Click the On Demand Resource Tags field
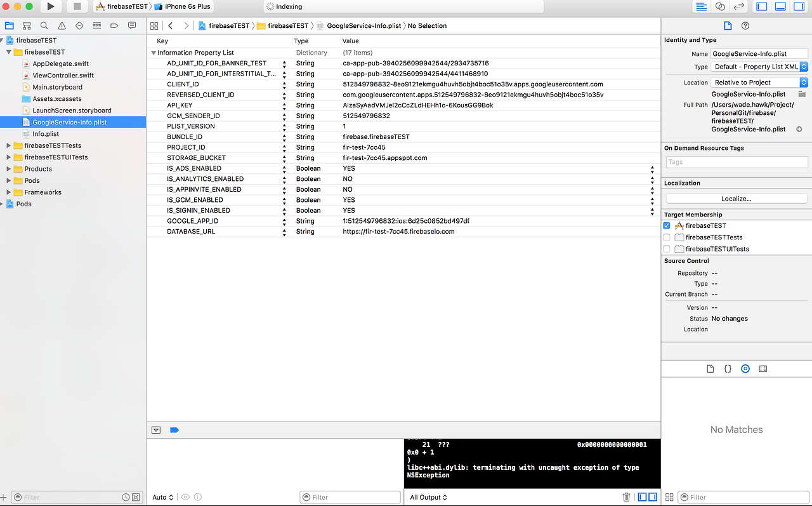The width and height of the screenshot is (812, 506). 736,162
